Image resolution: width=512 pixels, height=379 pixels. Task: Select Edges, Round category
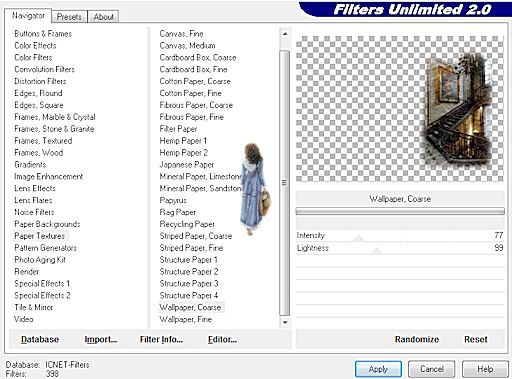click(38, 93)
